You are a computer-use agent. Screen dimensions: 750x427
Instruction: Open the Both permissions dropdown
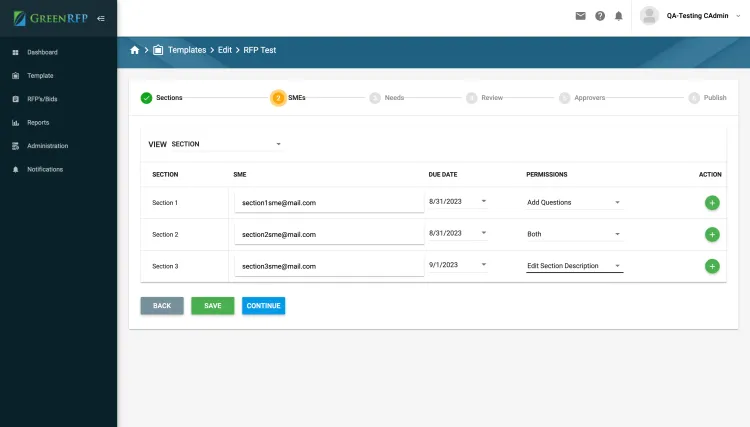(574, 234)
